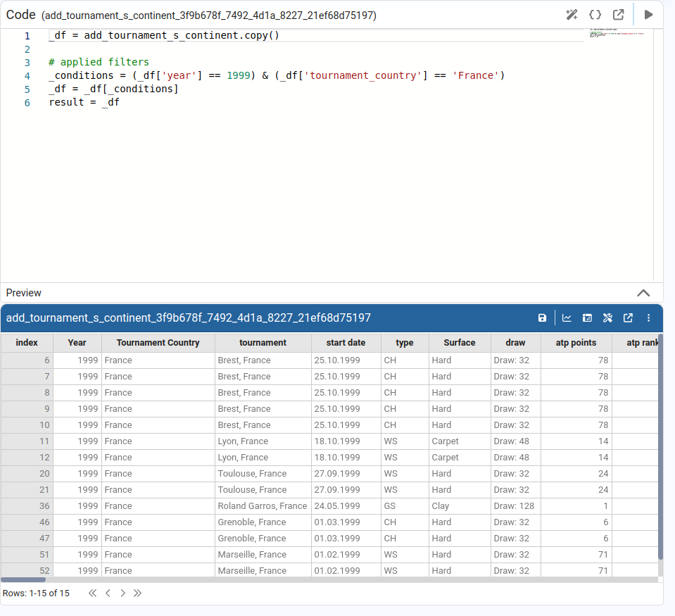Save the table using floppy disk icon

click(542, 318)
